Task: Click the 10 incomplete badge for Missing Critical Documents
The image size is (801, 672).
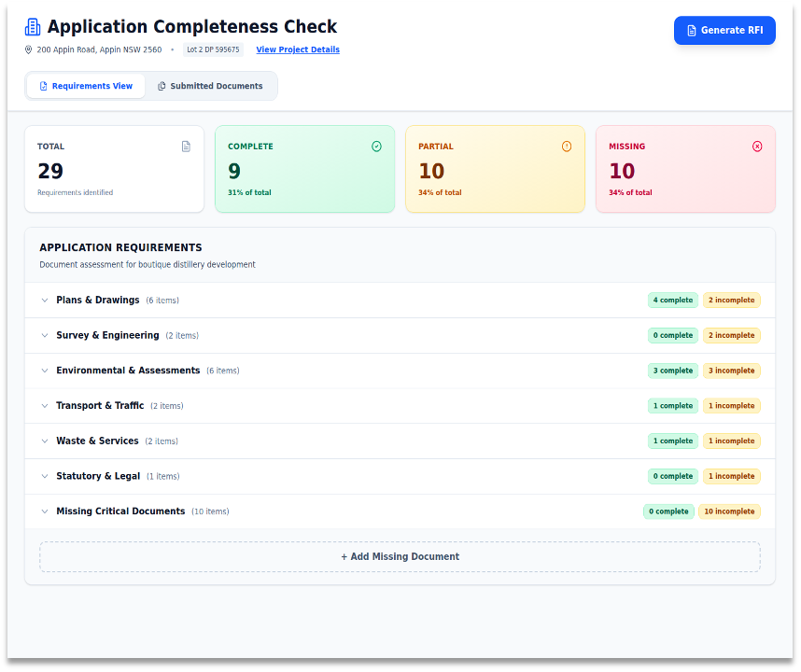Action: (x=729, y=511)
